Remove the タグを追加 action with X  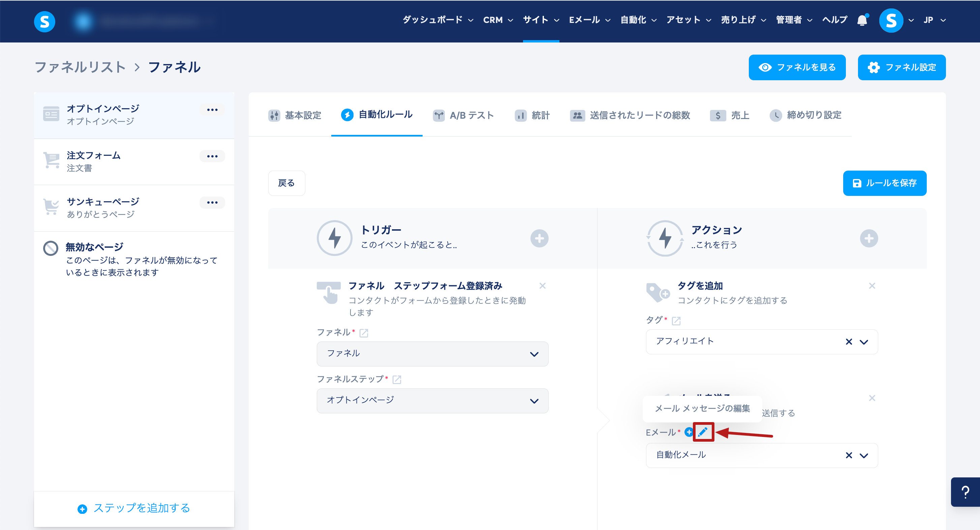872,286
